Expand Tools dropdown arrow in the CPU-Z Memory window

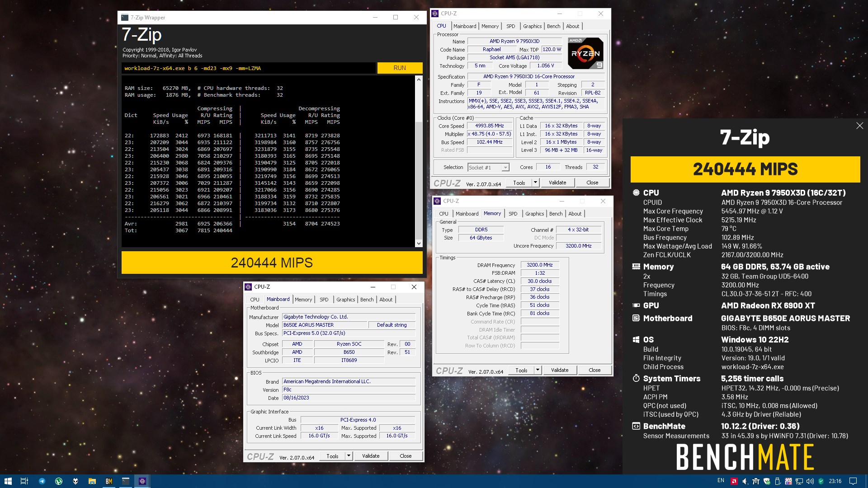point(538,370)
